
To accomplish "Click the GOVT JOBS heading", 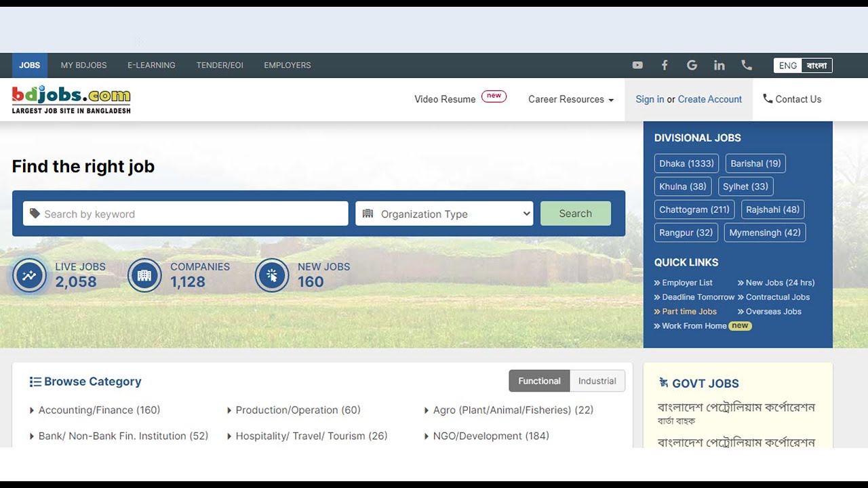I will pos(705,384).
